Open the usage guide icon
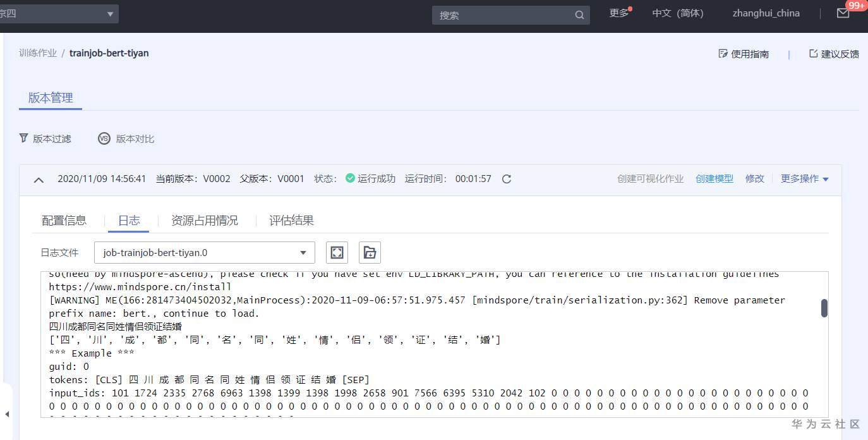 pos(723,54)
